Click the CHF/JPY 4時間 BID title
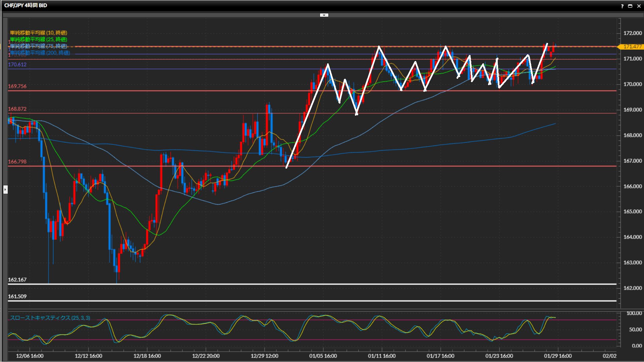The image size is (644, 362). pos(25,5)
